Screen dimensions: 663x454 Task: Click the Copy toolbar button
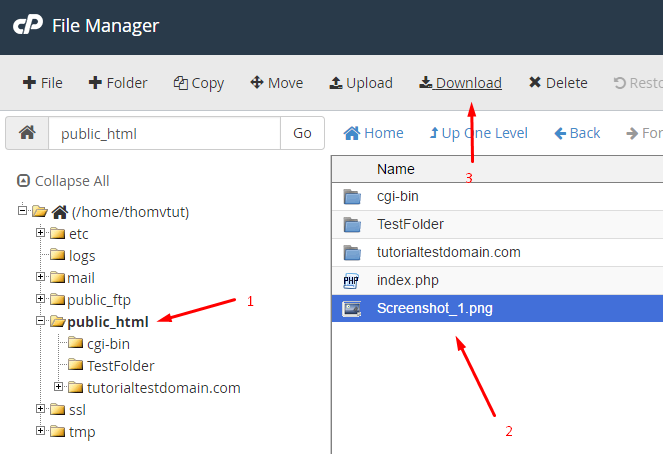point(198,83)
